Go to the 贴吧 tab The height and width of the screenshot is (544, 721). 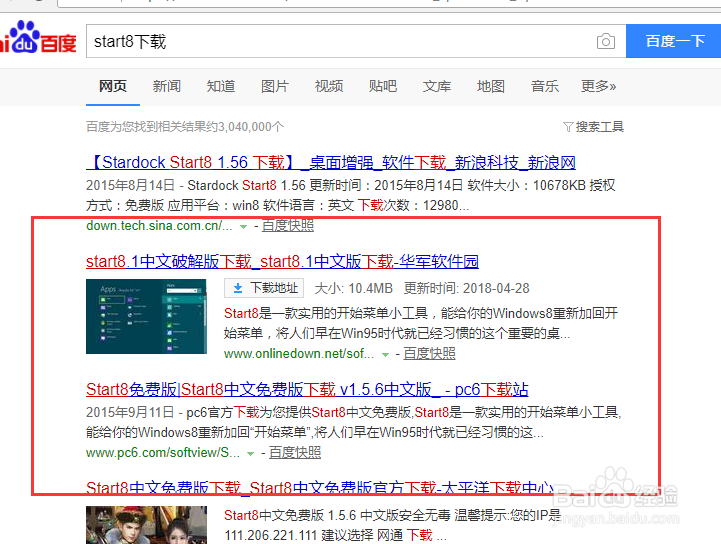[383, 86]
